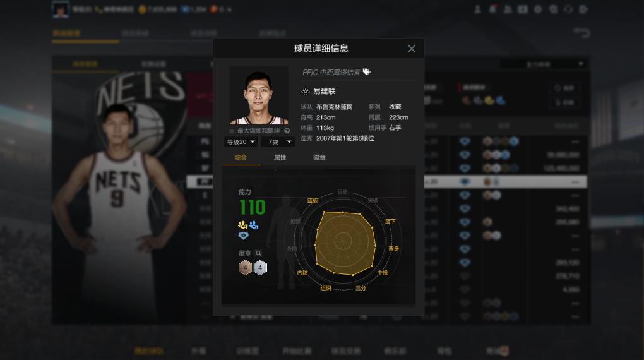The width and height of the screenshot is (644, 360).
Task: Click the help question mark near 最大训练和羁绊
Action: click(287, 131)
